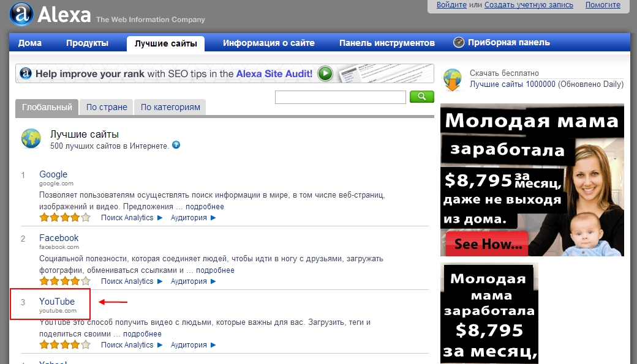Open the Google site link

[53, 174]
